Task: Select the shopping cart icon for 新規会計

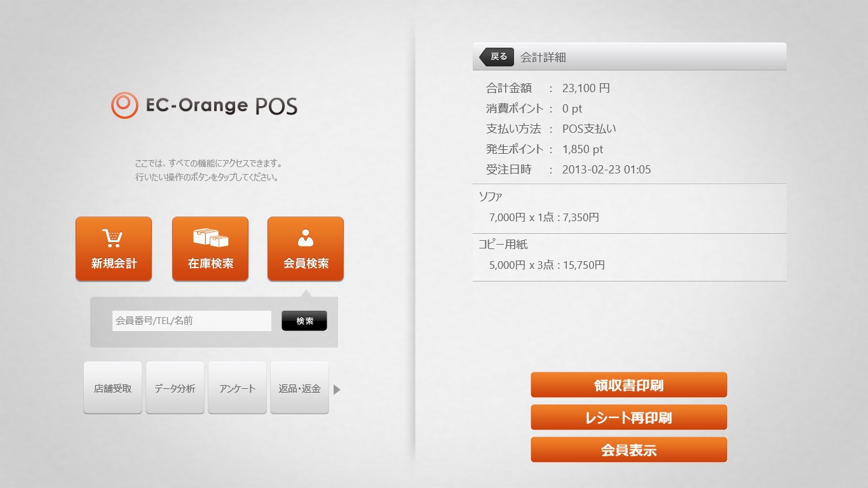Action: tap(114, 238)
